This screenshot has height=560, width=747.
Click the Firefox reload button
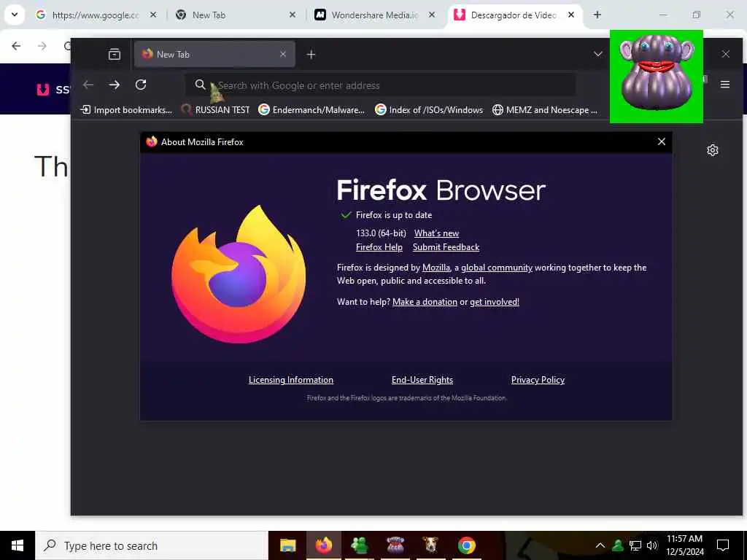coord(141,85)
